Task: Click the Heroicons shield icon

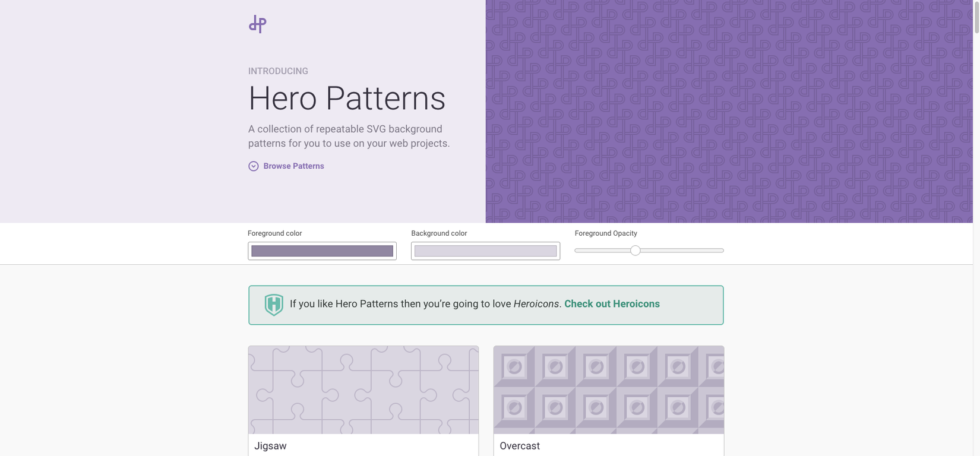Action: [274, 305]
